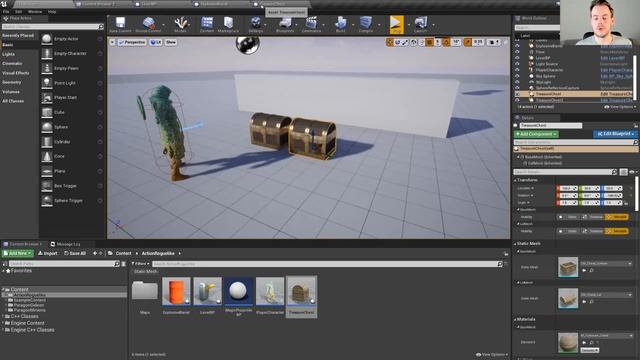Toggle visibility of TreasureChest in outliner
640x360 pixels.
click(x=518, y=94)
